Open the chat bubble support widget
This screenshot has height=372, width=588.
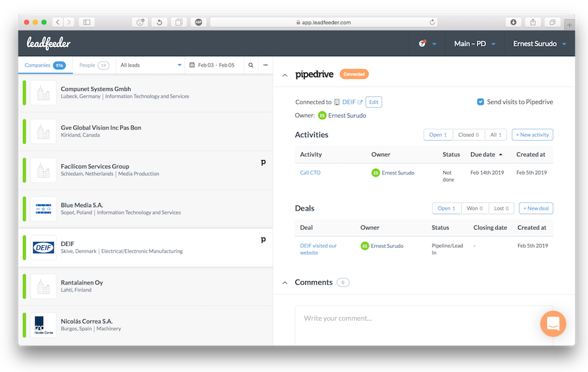point(553,324)
